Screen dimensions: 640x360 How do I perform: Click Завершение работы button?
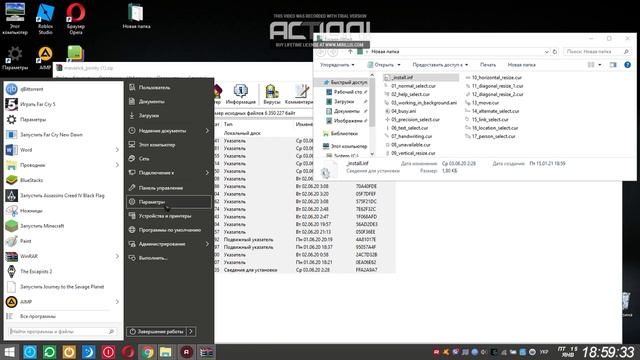coord(157,331)
